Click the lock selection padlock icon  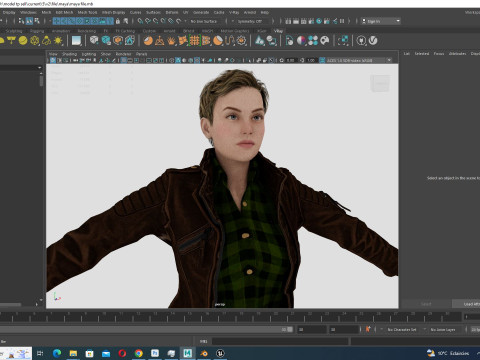[118, 21]
